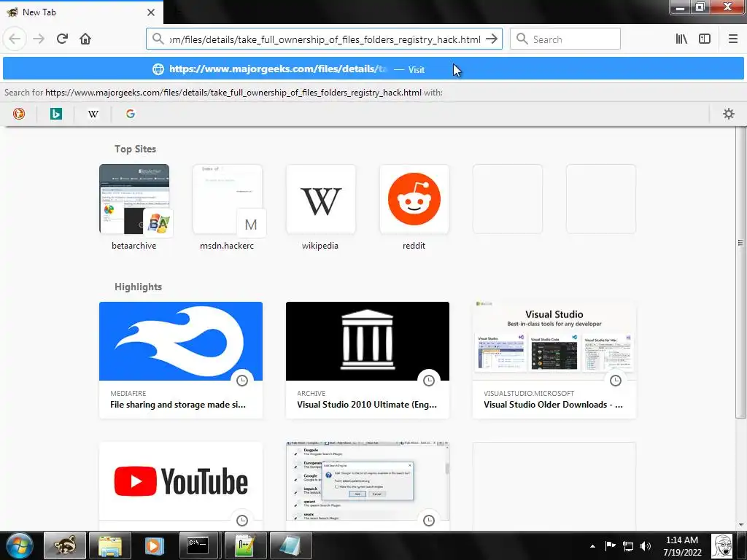Open the notepad document taskbar icon

click(290, 545)
